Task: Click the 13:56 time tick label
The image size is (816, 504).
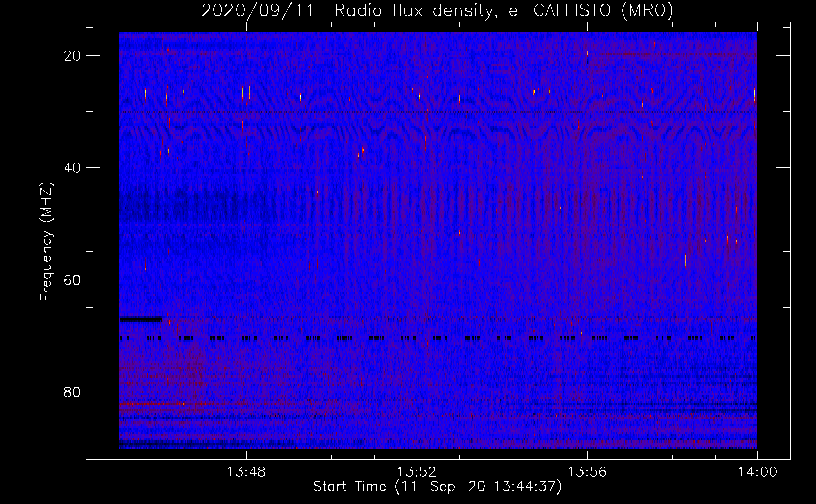Action: pyautogui.click(x=587, y=472)
